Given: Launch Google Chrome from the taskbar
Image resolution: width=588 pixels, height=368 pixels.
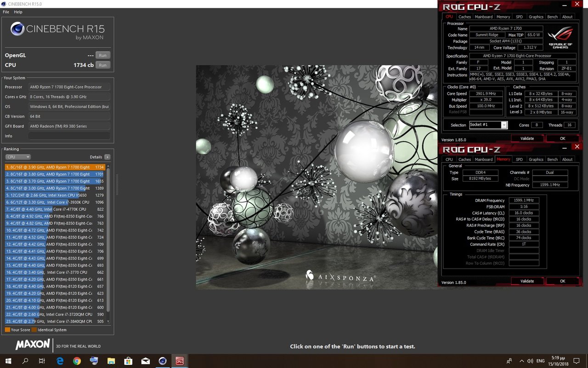Looking at the screenshot, I should (77, 361).
